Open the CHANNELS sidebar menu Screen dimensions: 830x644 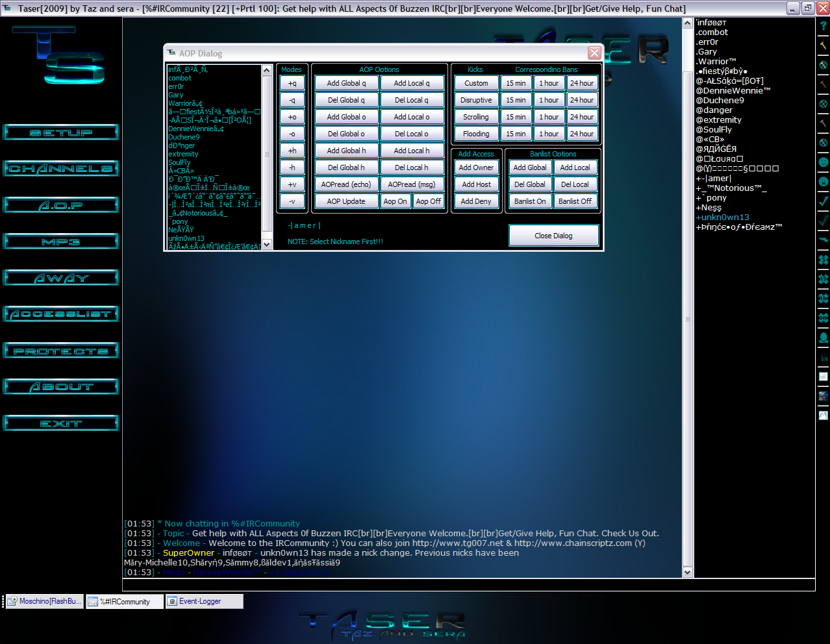(x=61, y=169)
